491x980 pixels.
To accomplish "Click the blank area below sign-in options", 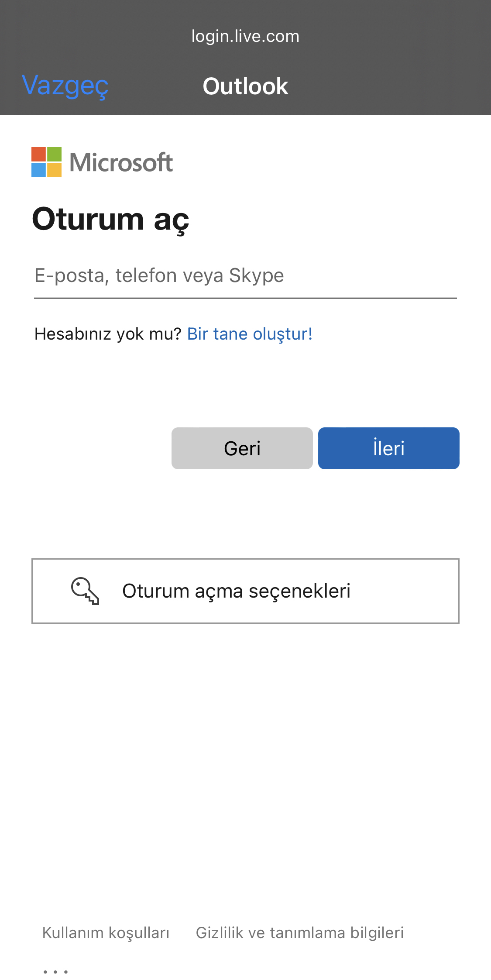I will [245, 764].
